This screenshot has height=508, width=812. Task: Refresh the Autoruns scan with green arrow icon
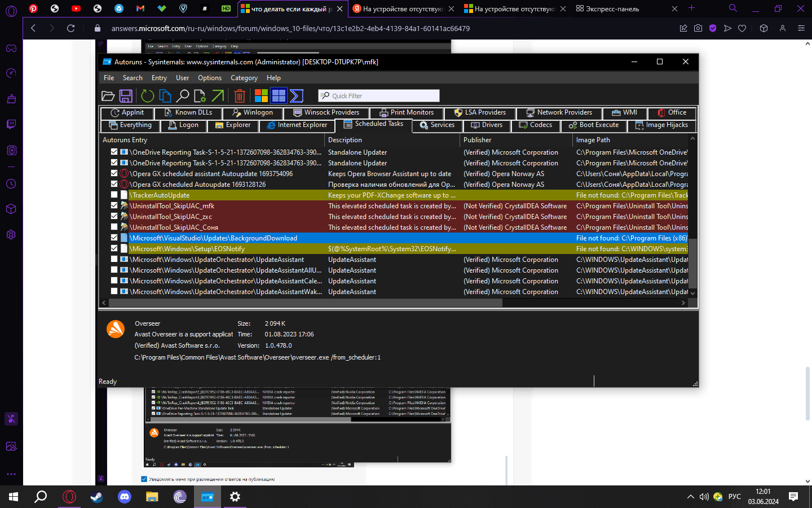pyautogui.click(x=148, y=96)
